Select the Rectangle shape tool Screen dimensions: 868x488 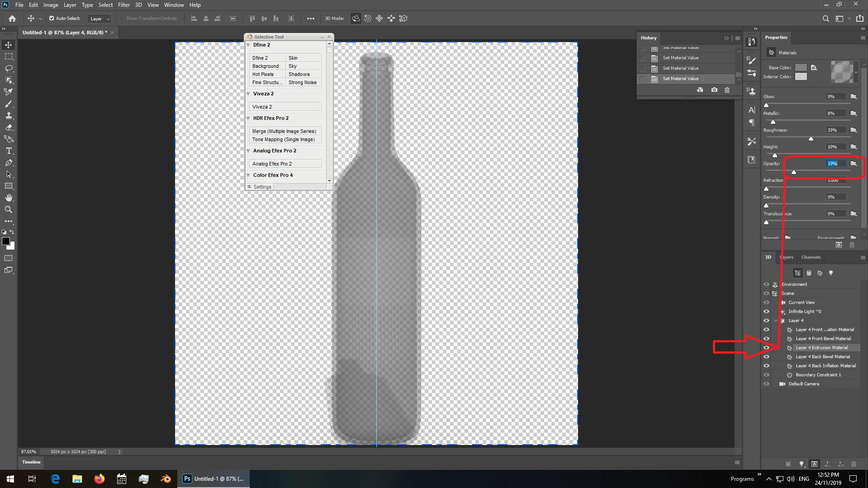click(9, 186)
